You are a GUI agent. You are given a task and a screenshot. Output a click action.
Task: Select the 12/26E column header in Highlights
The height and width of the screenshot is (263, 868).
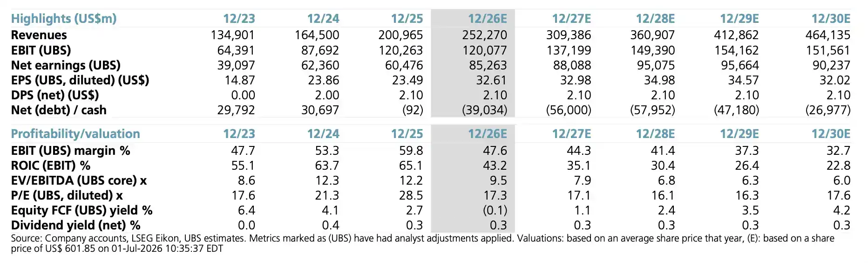tap(488, 19)
